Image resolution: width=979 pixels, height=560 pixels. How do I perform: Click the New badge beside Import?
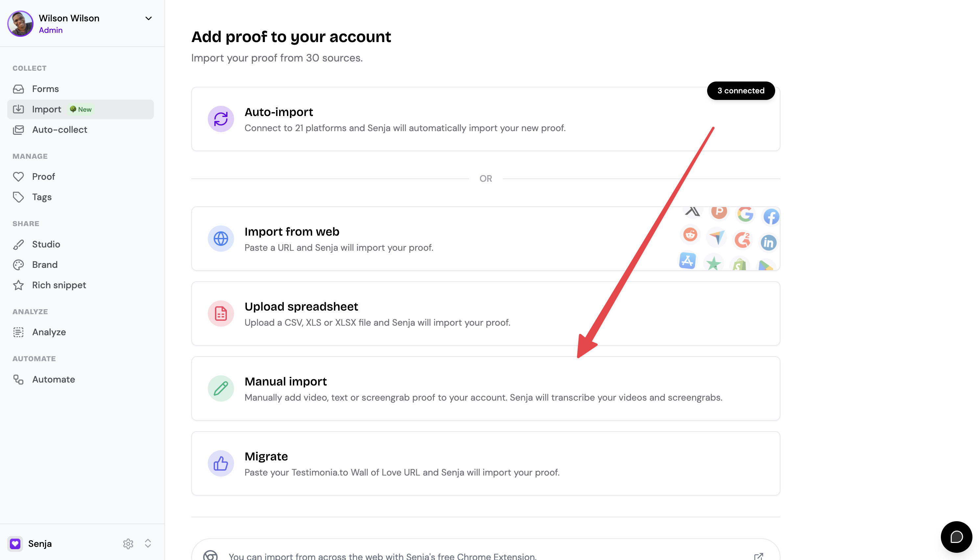point(81,109)
